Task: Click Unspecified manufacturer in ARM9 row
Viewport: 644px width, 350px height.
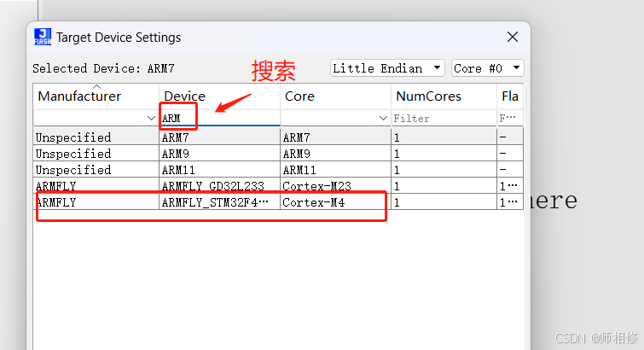Action: (96, 154)
